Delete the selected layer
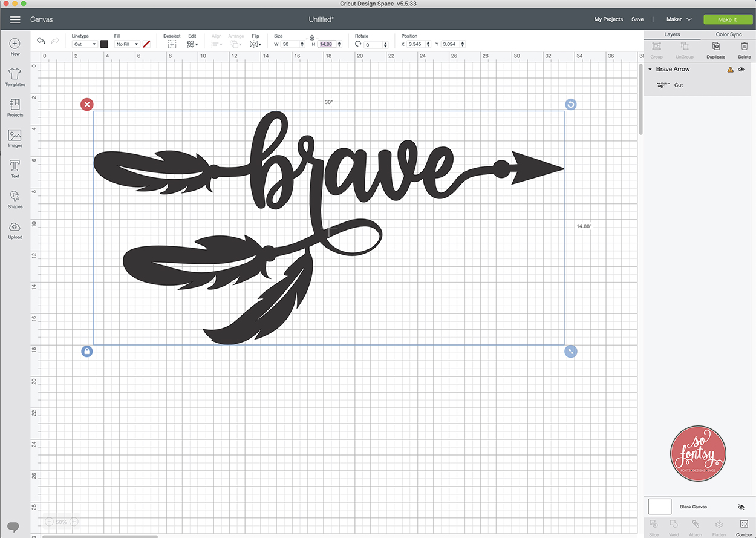The width and height of the screenshot is (756, 538). 745,50
